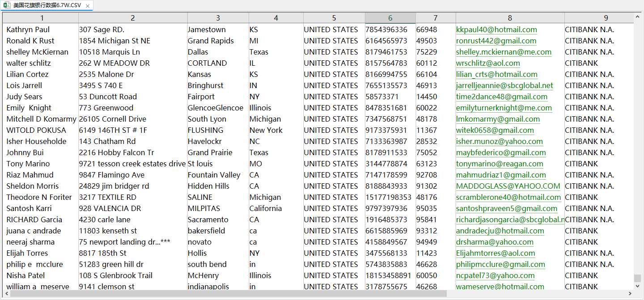Viewport: 644px width, 300px height.
Task: Open email link santoshpraveen5@gmail.com
Action: (507, 208)
